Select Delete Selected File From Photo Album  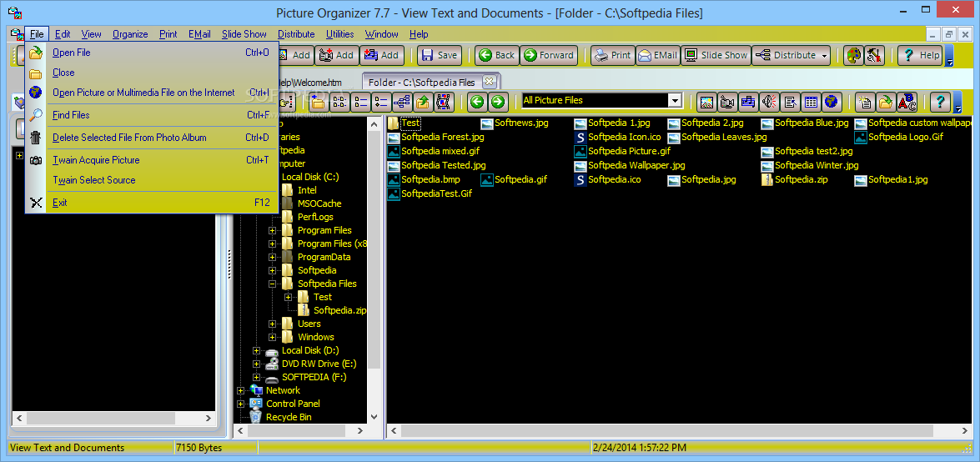[x=151, y=138]
